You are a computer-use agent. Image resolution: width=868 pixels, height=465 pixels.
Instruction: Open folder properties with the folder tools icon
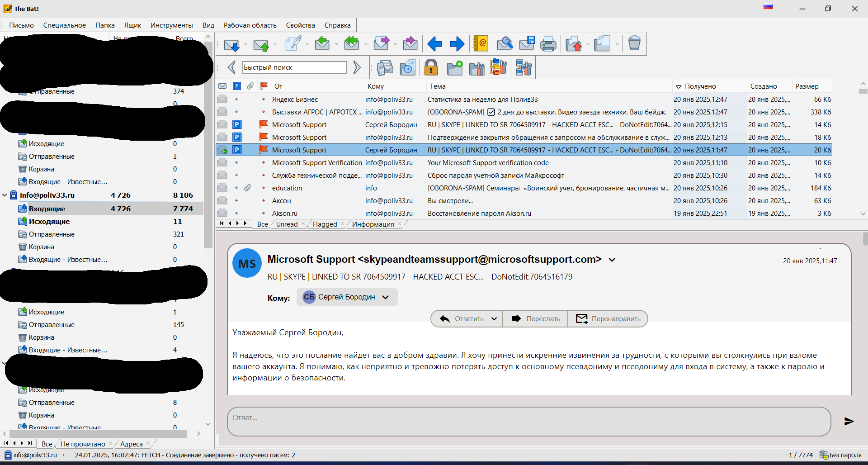point(477,68)
